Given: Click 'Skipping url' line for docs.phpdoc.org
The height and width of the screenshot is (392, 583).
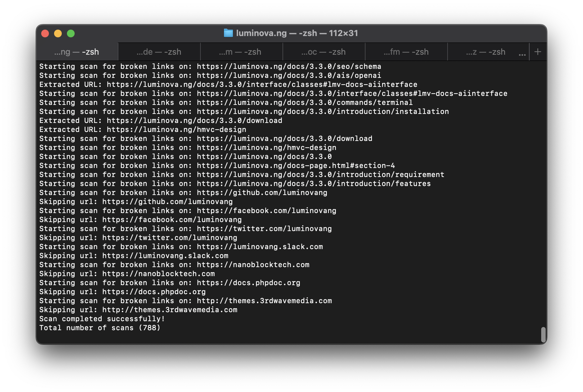Looking at the screenshot, I should 123,292.
